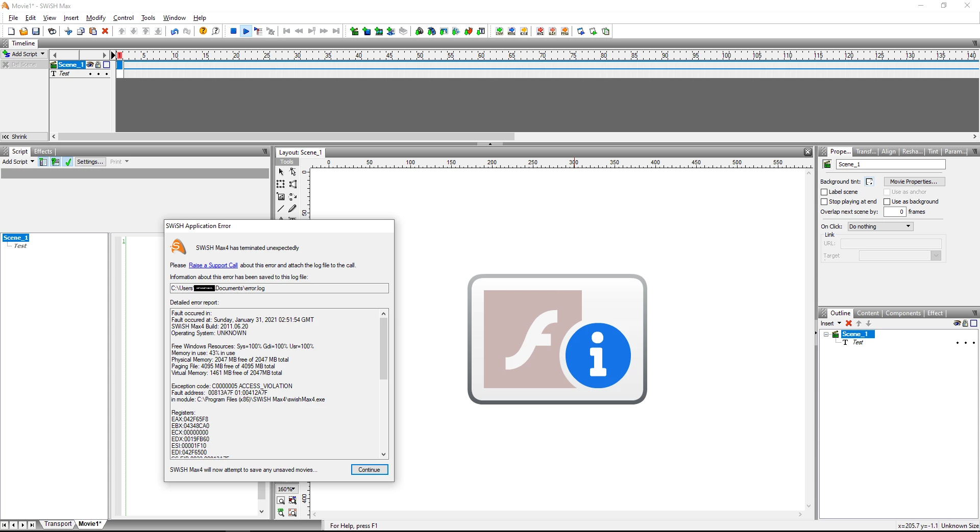Toggle lock icon in Outline panel header
Screen dimensions: 980x532
click(965, 323)
